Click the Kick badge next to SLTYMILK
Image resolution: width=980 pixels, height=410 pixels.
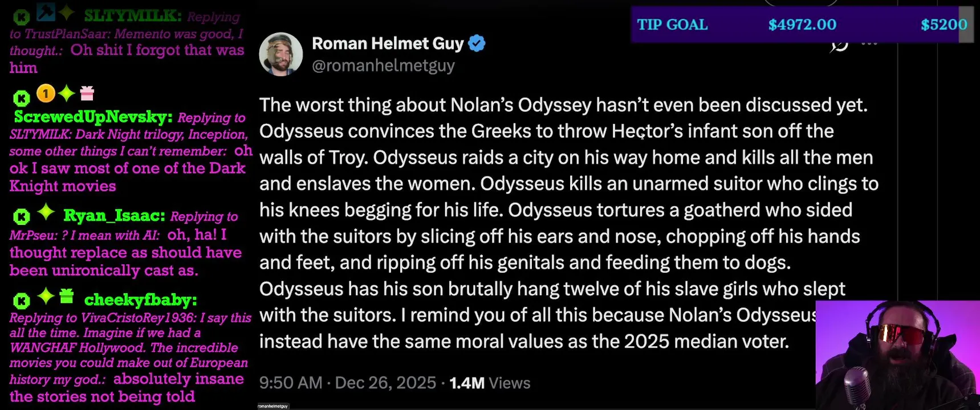pyautogui.click(x=22, y=17)
